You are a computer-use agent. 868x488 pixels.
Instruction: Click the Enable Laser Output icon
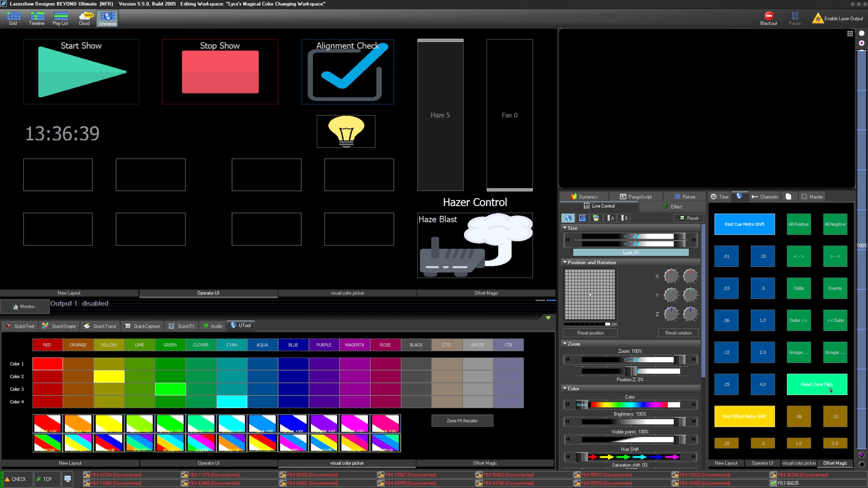818,18
